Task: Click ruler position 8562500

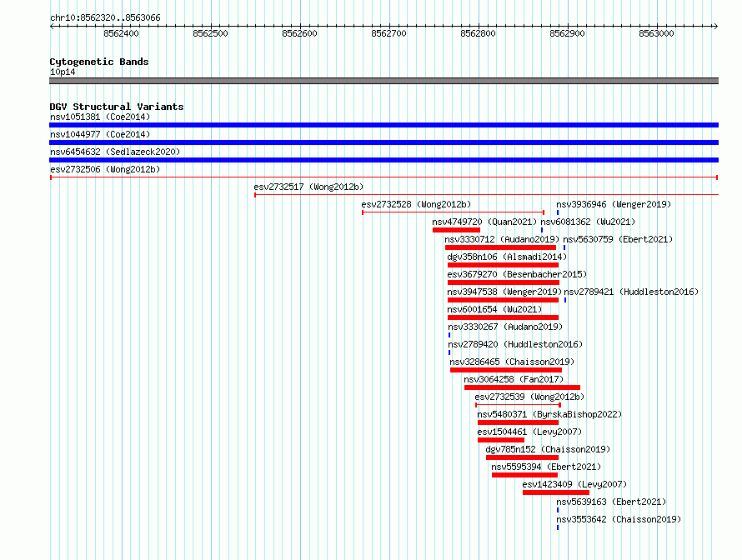Action: (211, 33)
